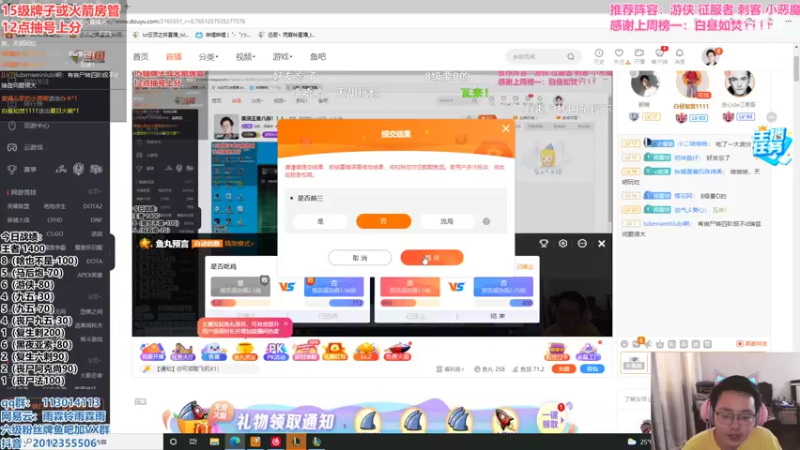The width and height of the screenshot is (800, 450).
Task: Open the 首页 navigation tab
Action: coord(141,57)
